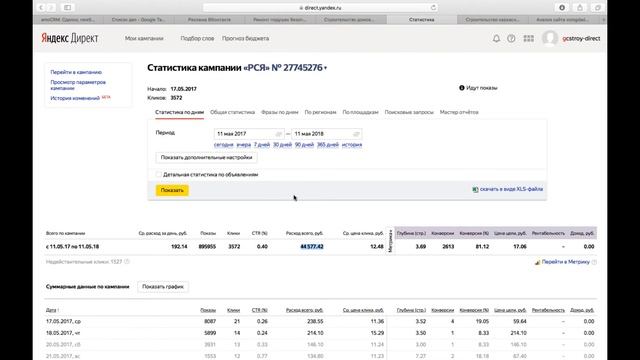Viewport: 640px width, 360px height.
Task: Open Мои кампании menu
Action: pyautogui.click(x=144, y=38)
